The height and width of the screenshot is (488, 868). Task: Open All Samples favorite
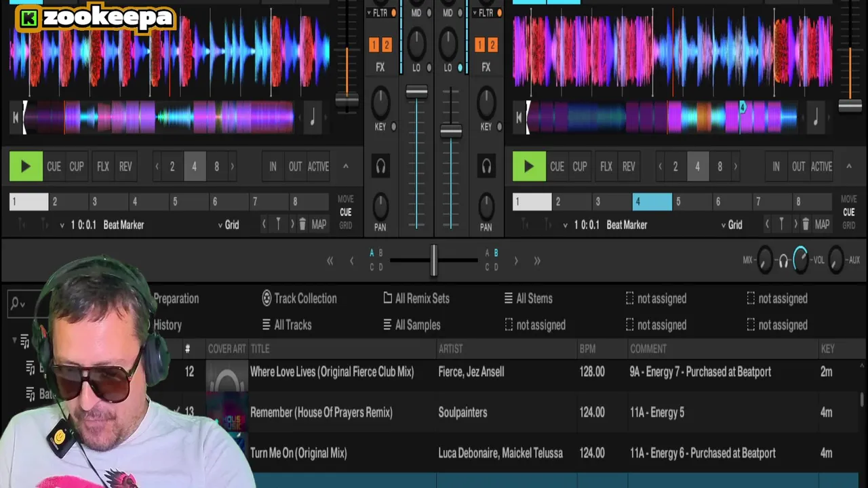coord(412,325)
